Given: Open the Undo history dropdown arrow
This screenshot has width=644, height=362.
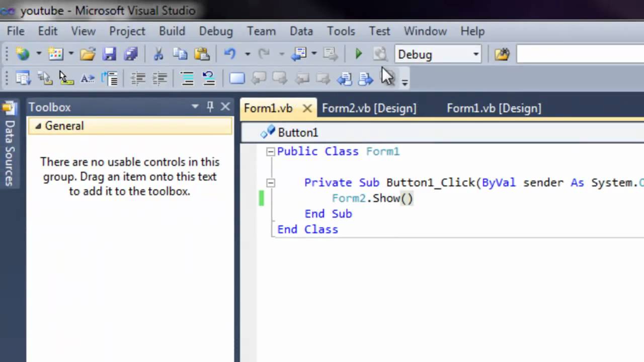Looking at the screenshot, I should coord(247,54).
